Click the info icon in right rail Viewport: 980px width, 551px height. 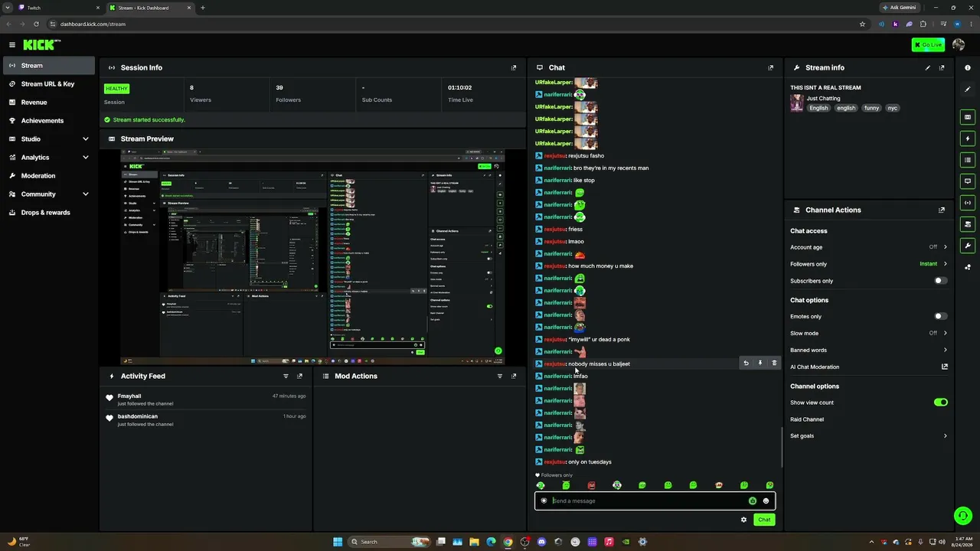click(968, 68)
